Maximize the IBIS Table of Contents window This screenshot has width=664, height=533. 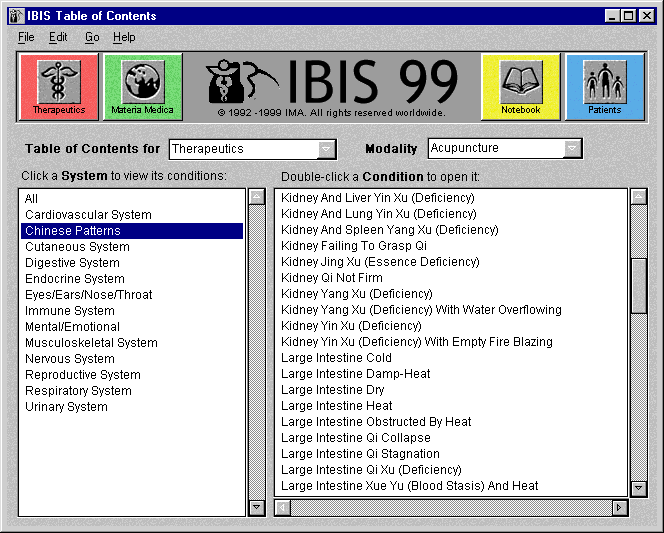pyautogui.click(x=628, y=16)
